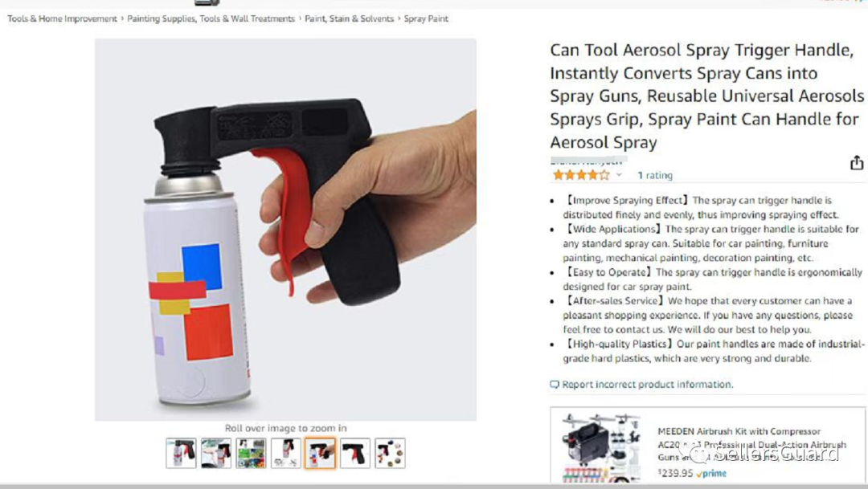
Task: Select the first product thumbnail
Action: click(181, 453)
